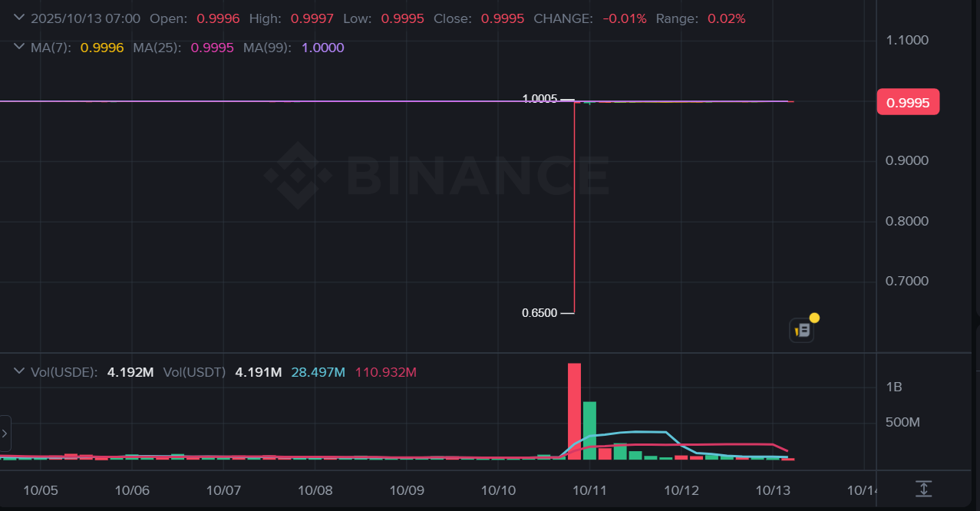Open the news feed icon with yellow notification dot
The width and height of the screenshot is (980, 511).
(800, 329)
